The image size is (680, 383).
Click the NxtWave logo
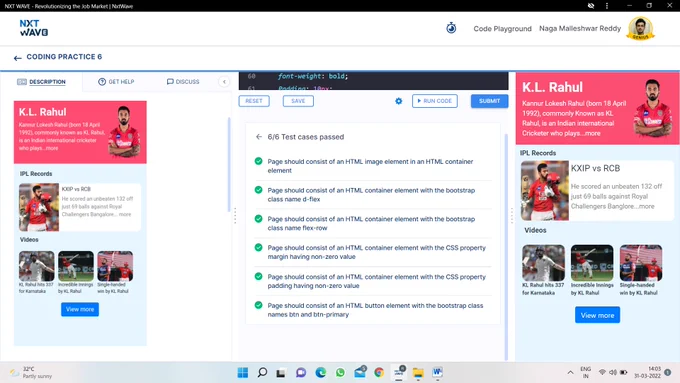pos(34,28)
